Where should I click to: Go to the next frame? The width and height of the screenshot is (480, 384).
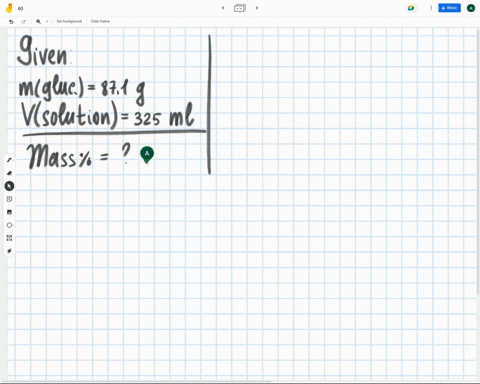pos(257,8)
